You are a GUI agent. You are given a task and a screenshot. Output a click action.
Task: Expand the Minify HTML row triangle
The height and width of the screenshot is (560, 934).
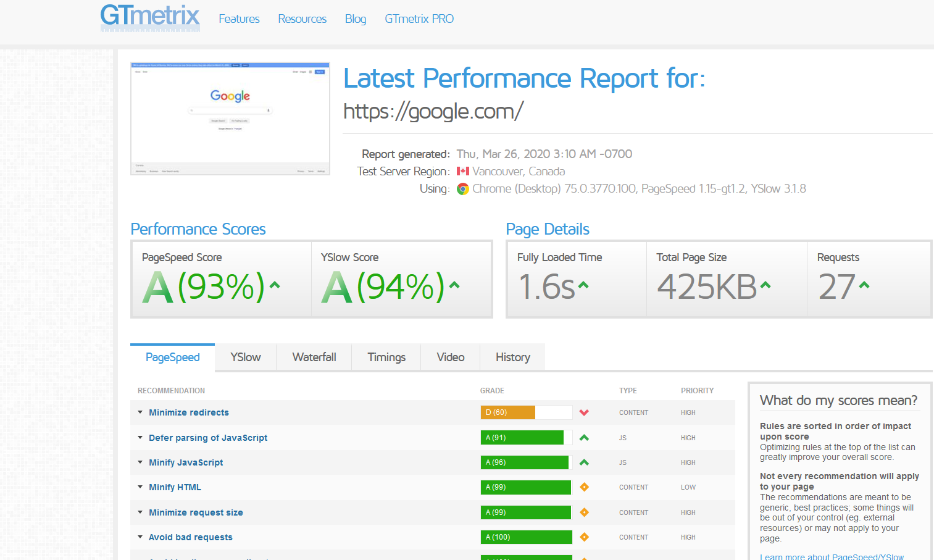pyautogui.click(x=140, y=487)
